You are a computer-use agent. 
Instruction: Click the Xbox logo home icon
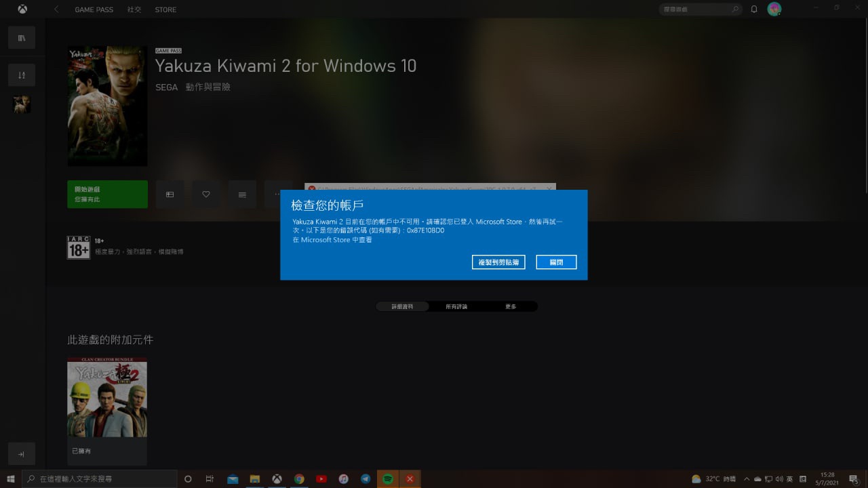[x=22, y=9]
